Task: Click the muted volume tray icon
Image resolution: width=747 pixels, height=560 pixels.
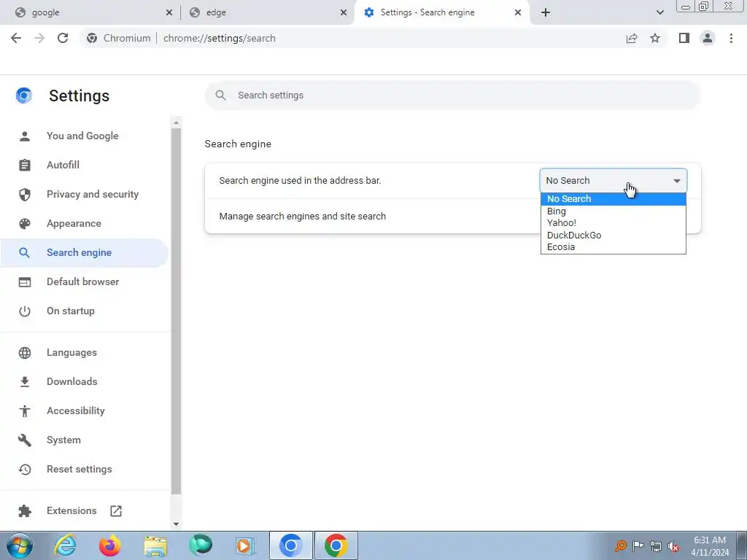Action: point(673,546)
